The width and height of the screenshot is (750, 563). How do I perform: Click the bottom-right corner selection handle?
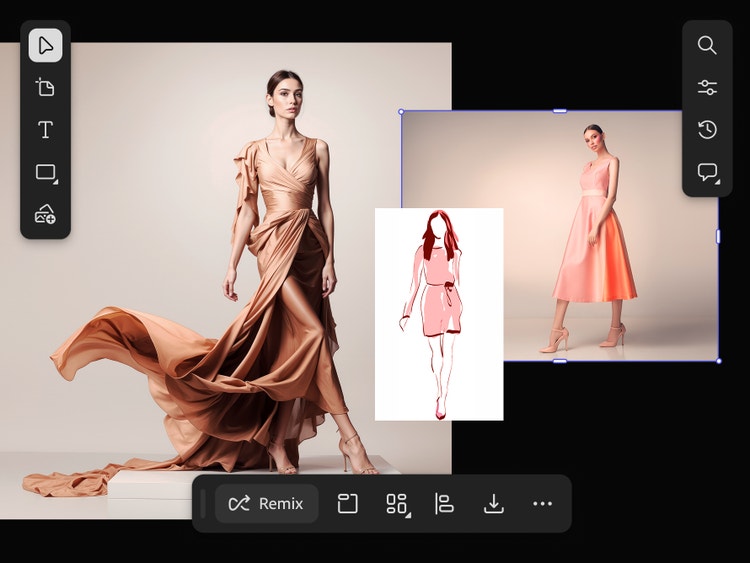point(718,361)
